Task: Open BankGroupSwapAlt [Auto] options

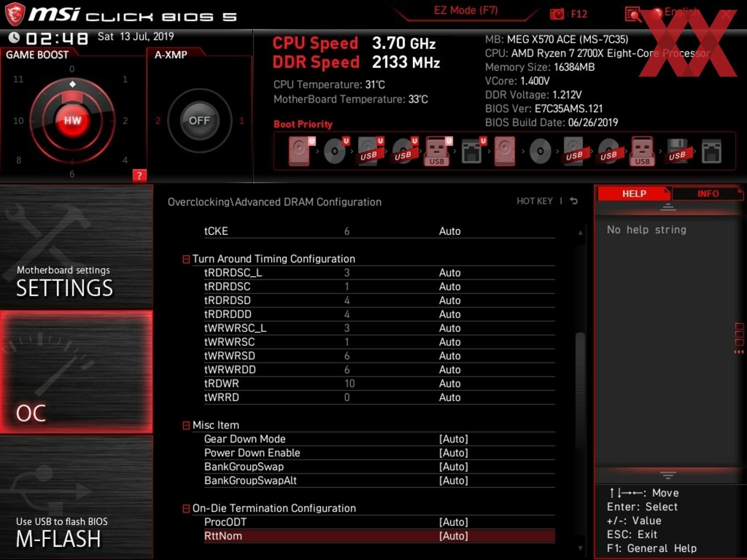Action: coord(454,480)
